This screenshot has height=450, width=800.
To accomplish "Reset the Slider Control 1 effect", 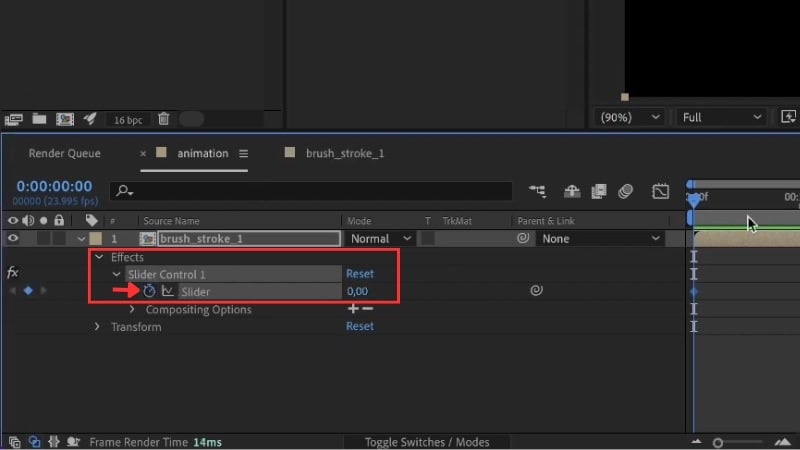I will click(360, 273).
